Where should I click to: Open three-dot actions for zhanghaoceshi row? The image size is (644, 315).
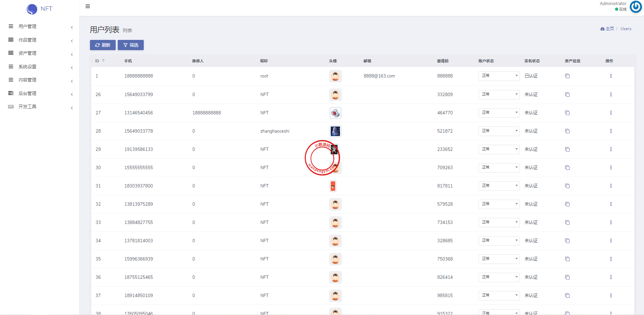coord(611,131)
